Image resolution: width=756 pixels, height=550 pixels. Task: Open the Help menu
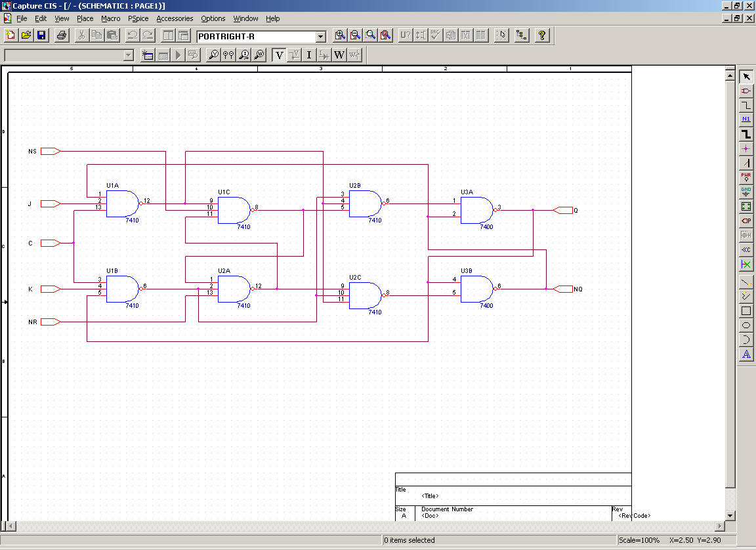(x=272, y=18)
